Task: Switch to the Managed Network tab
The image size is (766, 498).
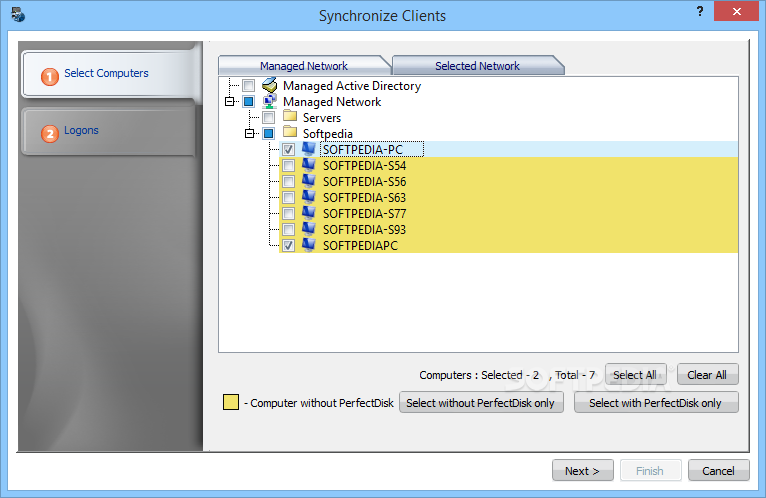Action: point(304,65)
